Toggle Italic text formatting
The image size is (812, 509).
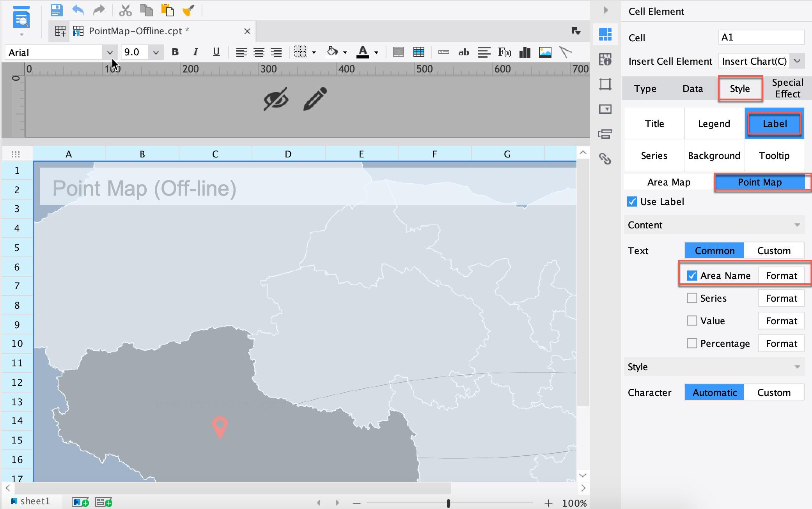(x=196, y=52)
